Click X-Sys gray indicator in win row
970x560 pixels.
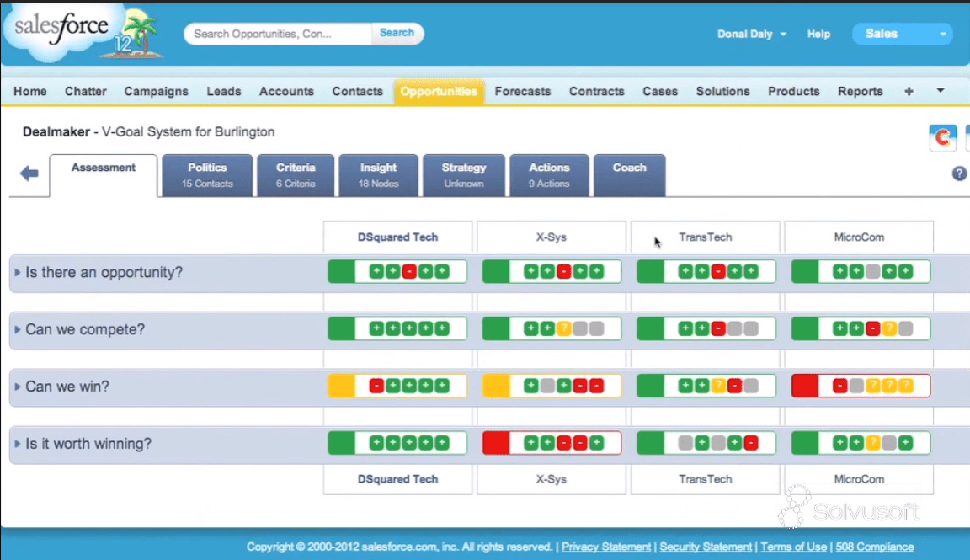(546, 386)
